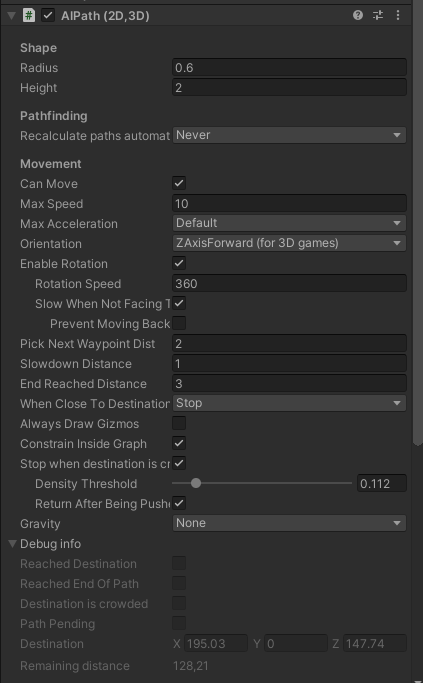Enable the Always Draw Gizmos checkbox
Image resolution: width=423 pixels, height=683 pixels.
pyautogui.click(x=179, y=423)
